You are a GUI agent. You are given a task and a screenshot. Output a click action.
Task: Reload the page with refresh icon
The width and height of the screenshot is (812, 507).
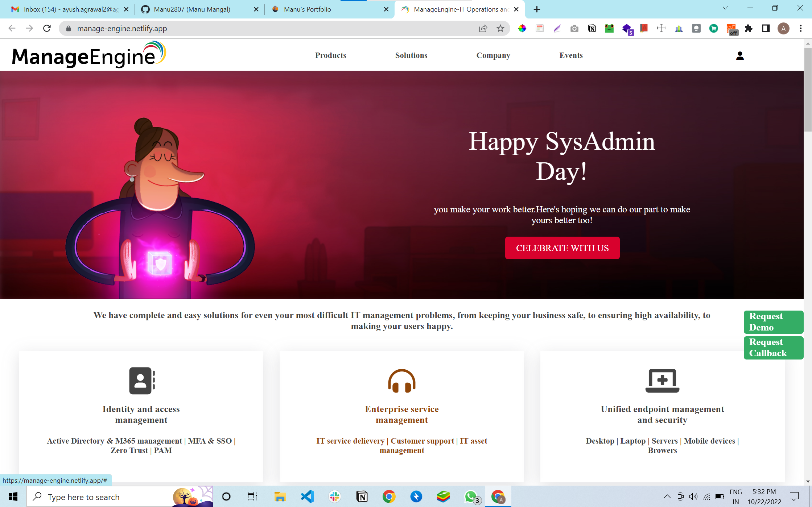point(47,29)
